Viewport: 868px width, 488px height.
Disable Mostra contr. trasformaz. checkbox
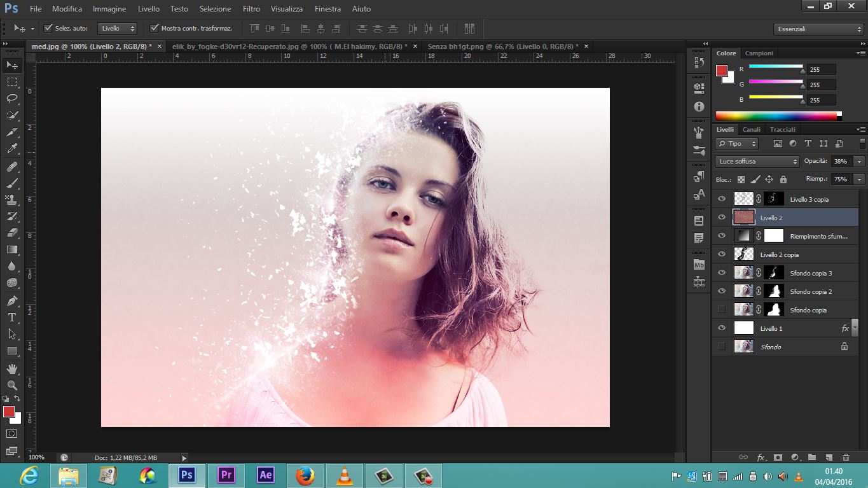pos(154,29)
